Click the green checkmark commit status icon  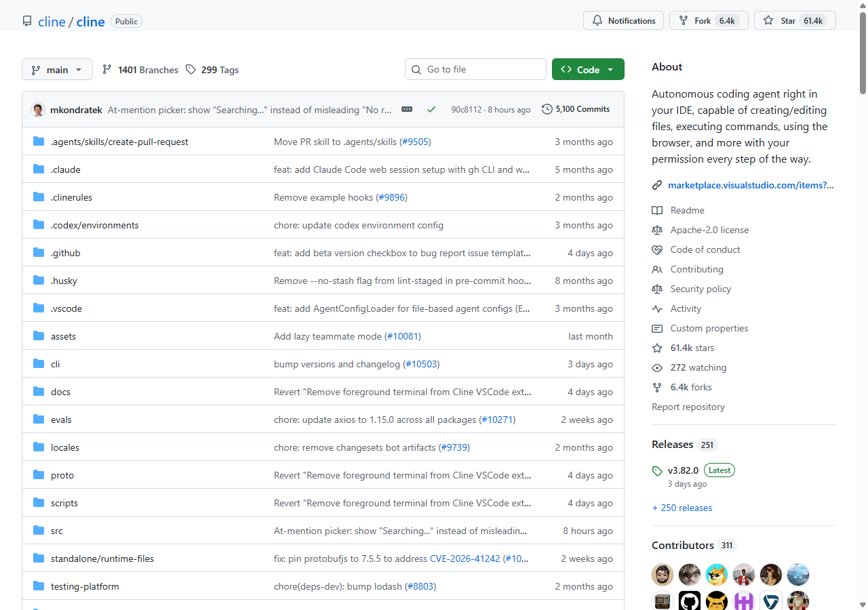coord(431,109)
